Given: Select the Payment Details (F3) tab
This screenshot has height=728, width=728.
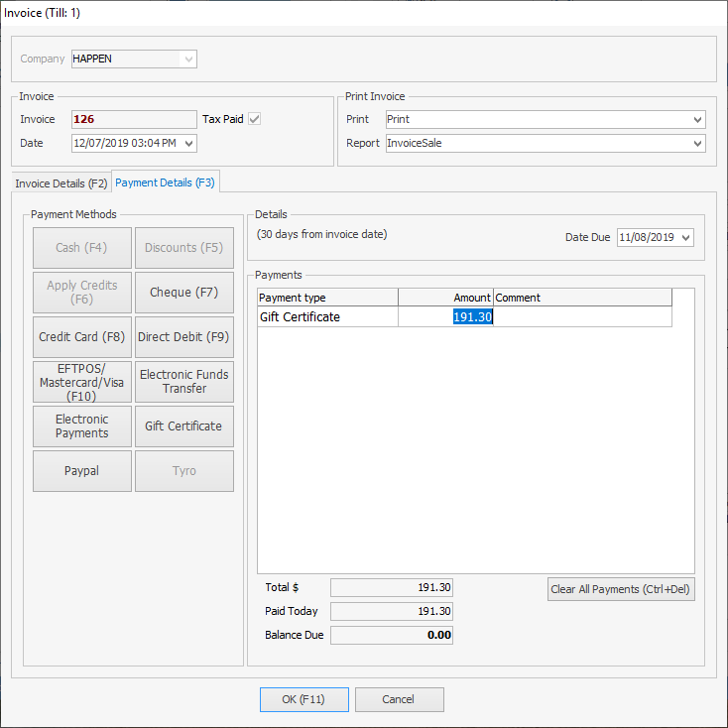Looking at the screenshot, I should pos(165,182).
